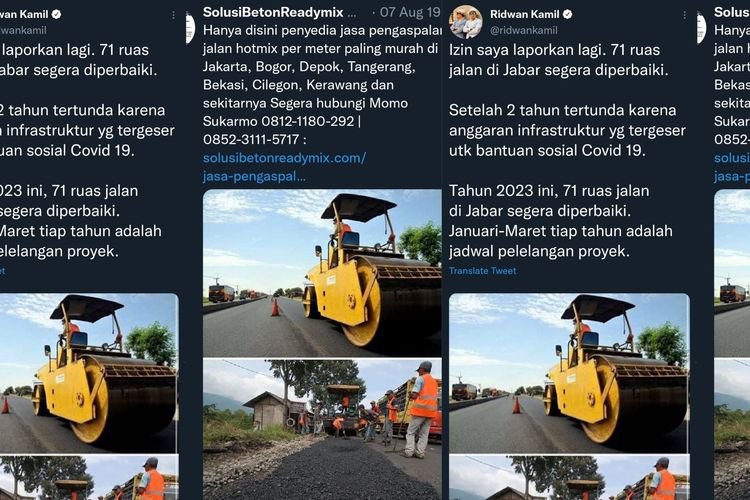
Task: Open the solusibetonreadymix.com link
Action: (x=285, y=158)
